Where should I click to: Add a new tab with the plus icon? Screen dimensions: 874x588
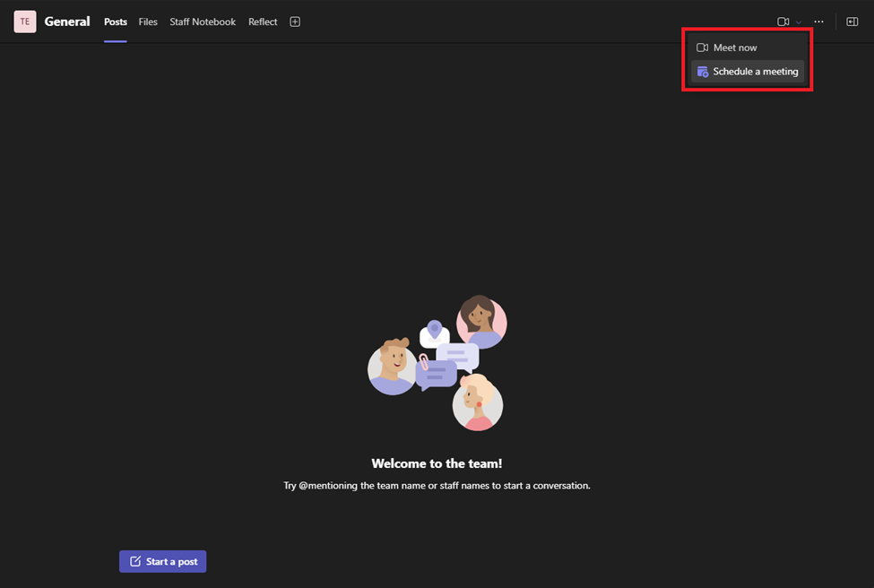(x=295, y=22)
